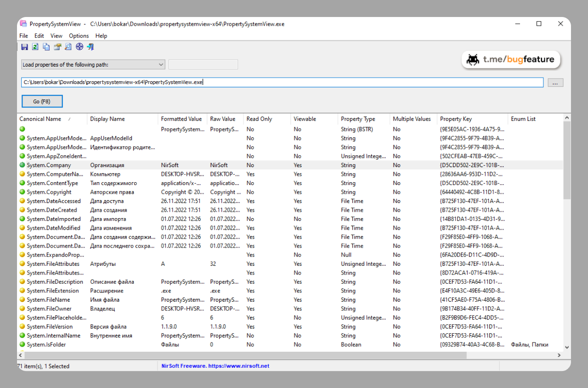Click the green icon beside System.DateImported
The image size is (588, 388).
click(22, 219)
